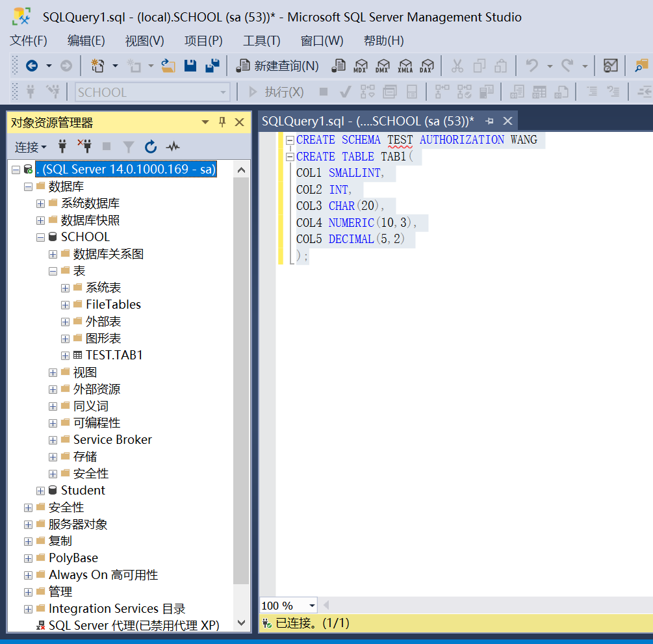The width and height of the screenshot is (653, 644).
Task: Click the New Project icon
Action: tap(97, 66)
